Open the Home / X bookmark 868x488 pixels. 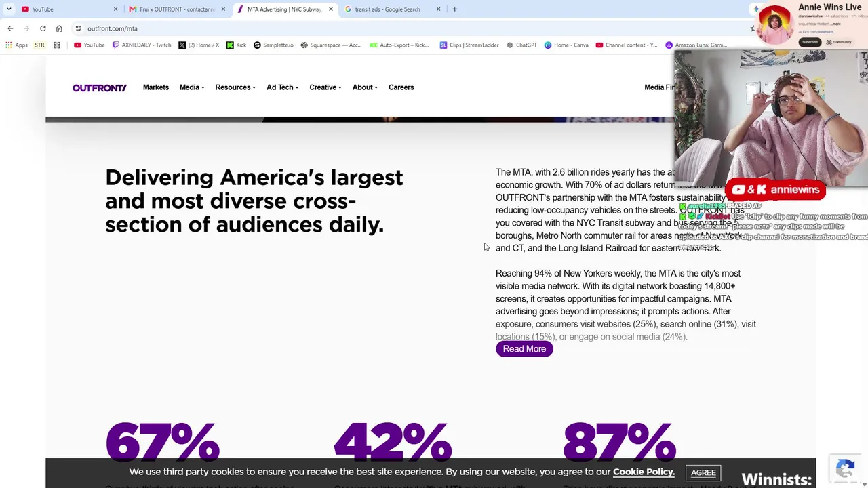(199, 45)
